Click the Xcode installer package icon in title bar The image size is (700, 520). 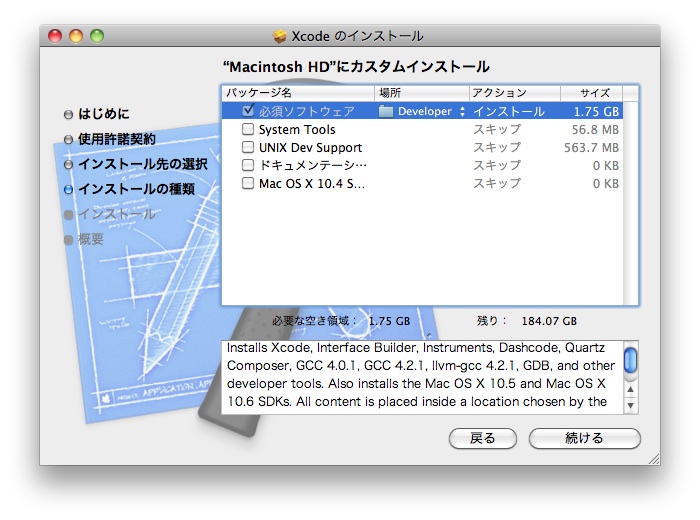pyautogui.click(x=279, y=36)
